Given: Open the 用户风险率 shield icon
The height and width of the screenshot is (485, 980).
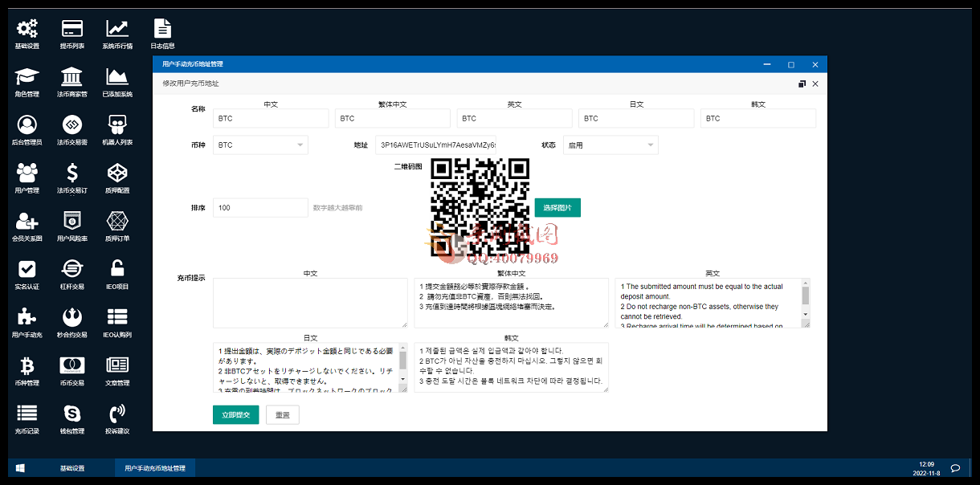Looking at the screenshot, I should click(x=72, y=222).
